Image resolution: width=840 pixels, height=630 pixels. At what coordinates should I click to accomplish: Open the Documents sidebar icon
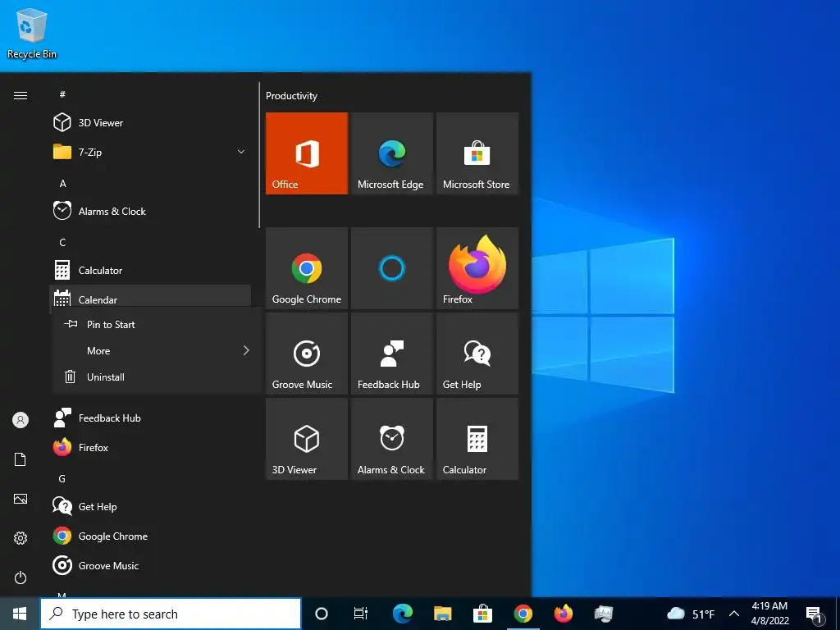pos(21,459)
